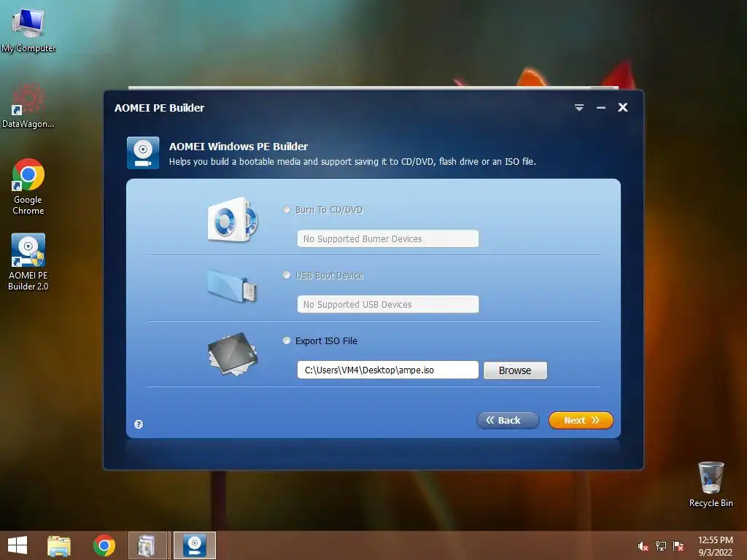Viewport: 747px width, 560px height.
Task: Click the muted volume tray icon
Action: point(643,546)
